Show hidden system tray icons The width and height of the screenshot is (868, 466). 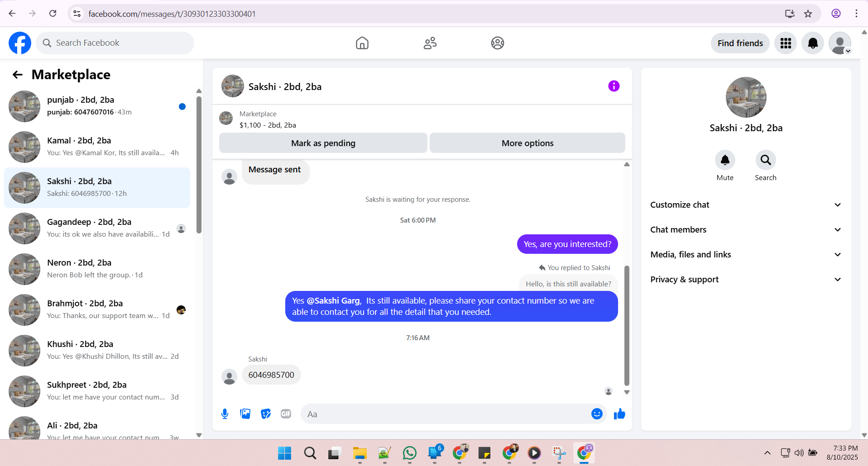click(767, 453)
